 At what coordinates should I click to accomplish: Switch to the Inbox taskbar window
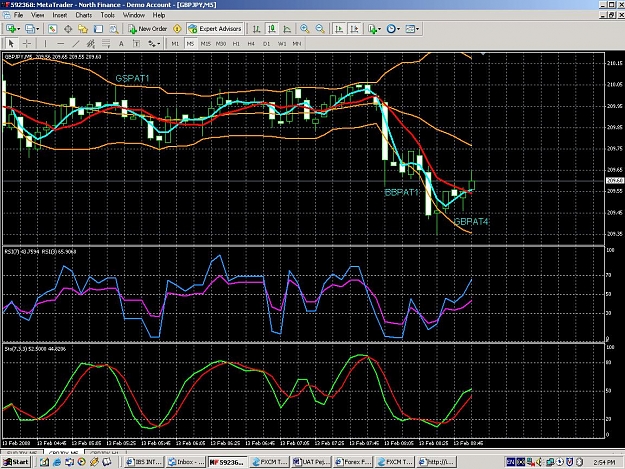186,462
